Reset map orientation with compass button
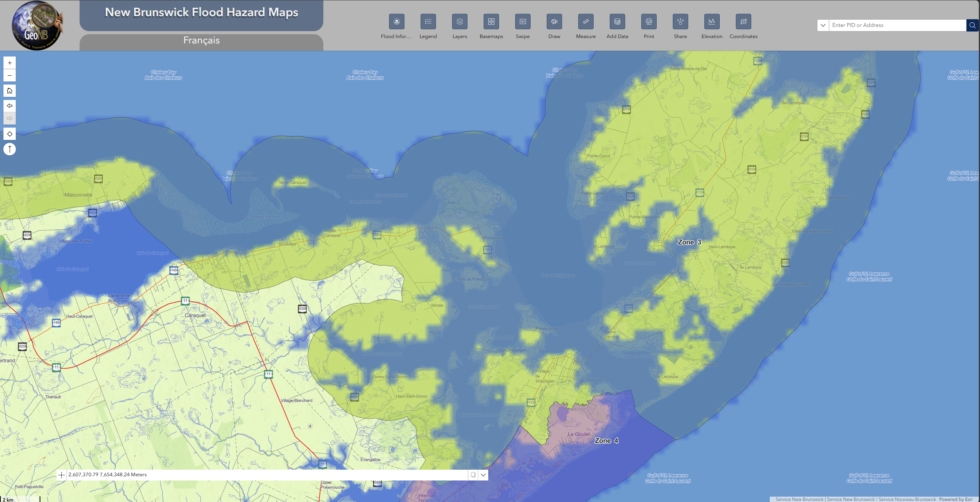 (10, 149)
